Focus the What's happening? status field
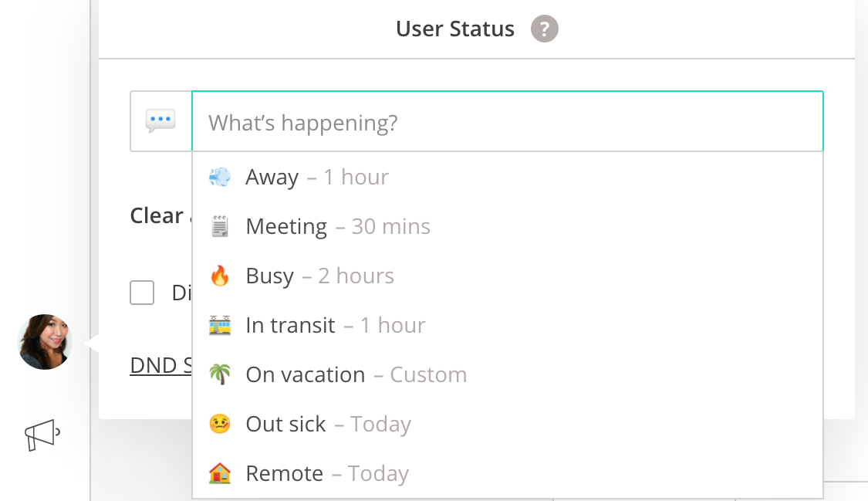Image resolution: width=868 pixels, height=501 pixels. click(x=508, y=121)
